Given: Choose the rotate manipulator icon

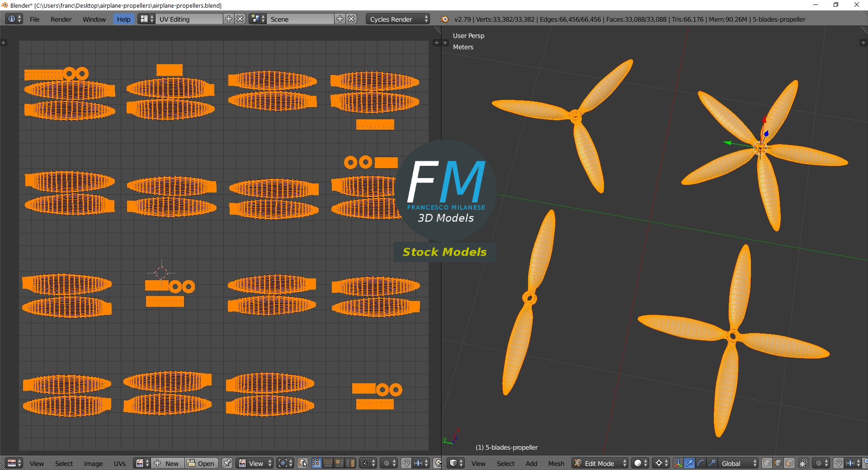Looking at the screenshot, I should [700, 463].
